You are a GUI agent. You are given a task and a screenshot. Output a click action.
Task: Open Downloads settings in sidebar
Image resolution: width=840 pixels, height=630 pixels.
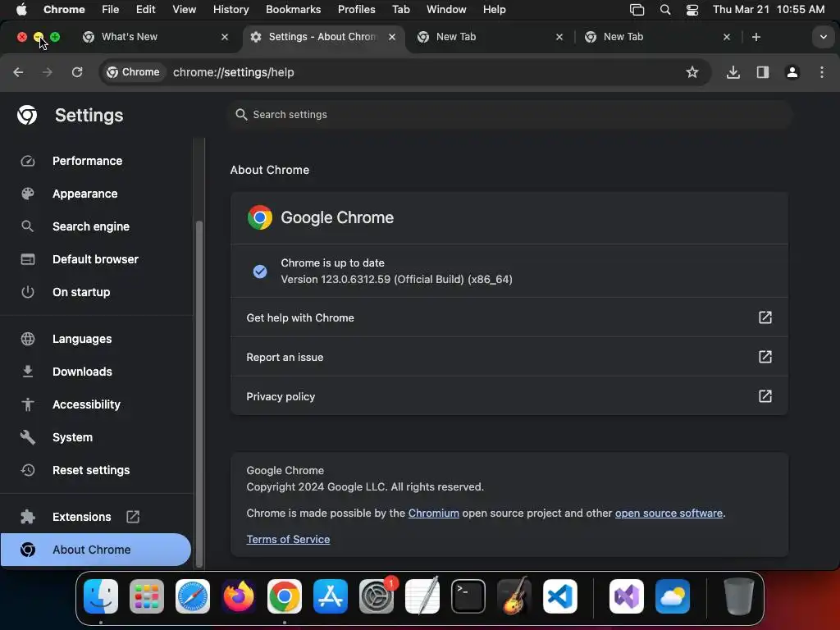[82, 372]
